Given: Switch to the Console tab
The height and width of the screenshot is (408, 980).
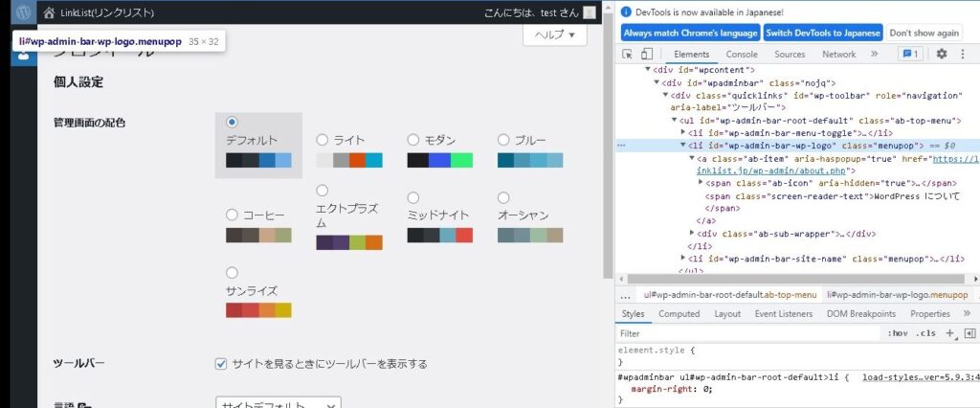Looking at the screenshot, I should [742, 55].
